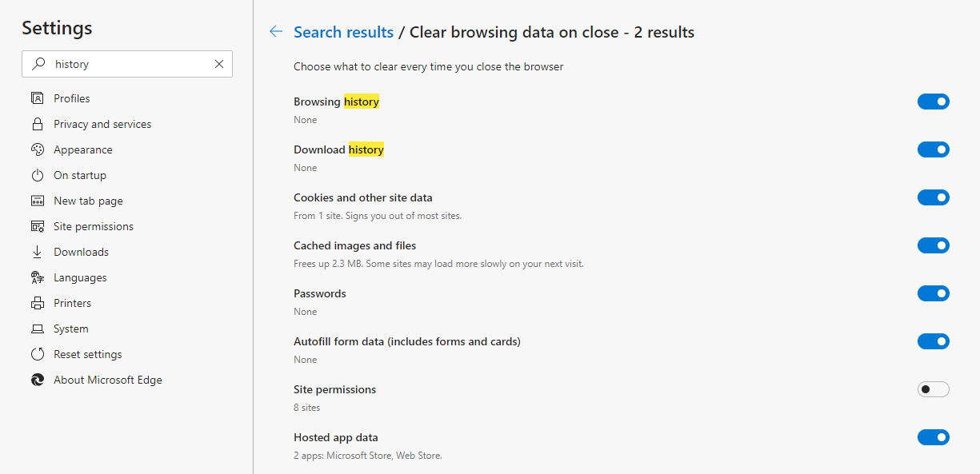This screenshot has height=474, width=980.
Task: Open the Downloads settings section
Action: [81, 252]
